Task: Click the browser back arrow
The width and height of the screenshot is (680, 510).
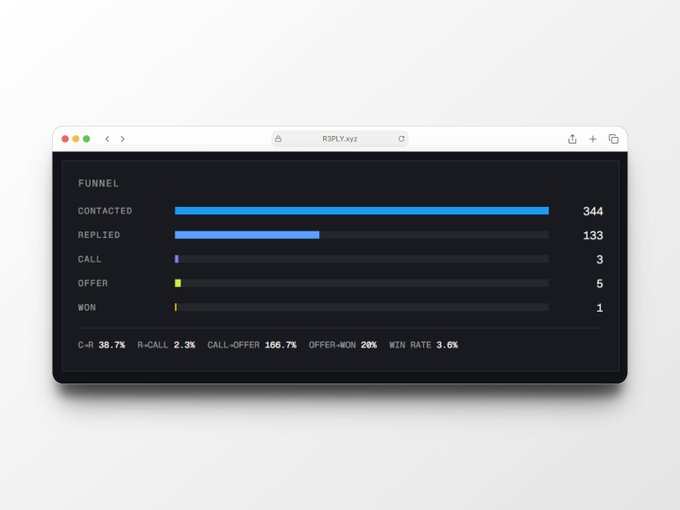Action: click(x=107, y=139)
